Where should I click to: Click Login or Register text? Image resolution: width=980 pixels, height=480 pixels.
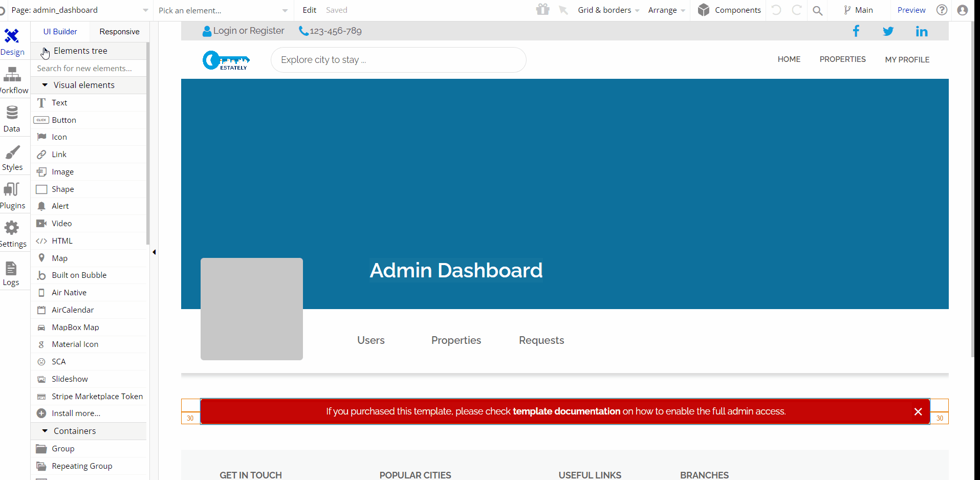pyautogui.click(x=249, y=31)
